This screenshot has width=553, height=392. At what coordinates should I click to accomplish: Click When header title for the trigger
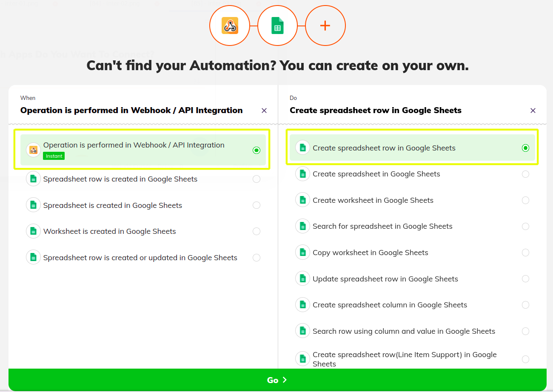coord(131,111)
